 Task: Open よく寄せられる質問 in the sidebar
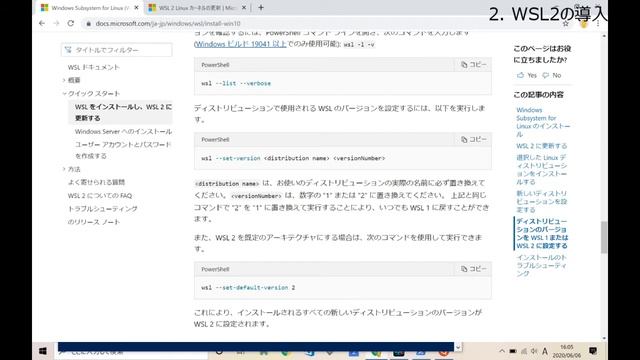pyautogui.click(x=96, y=182)
